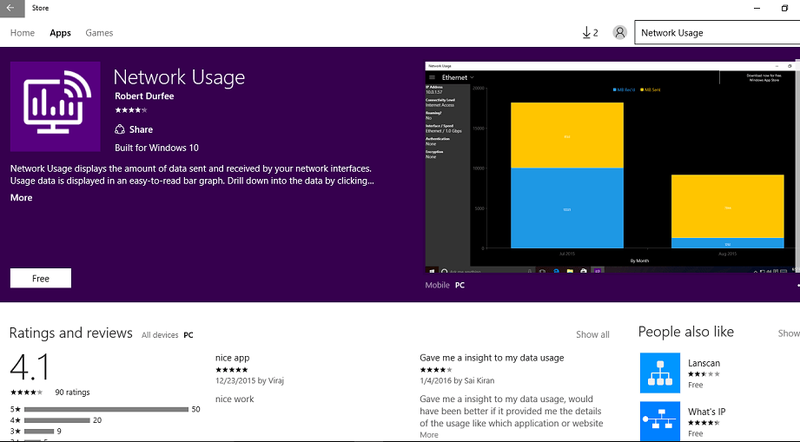Enlarge the Network Usage bar graph screenshot
The image size is (800, 442).
(610, 167)
